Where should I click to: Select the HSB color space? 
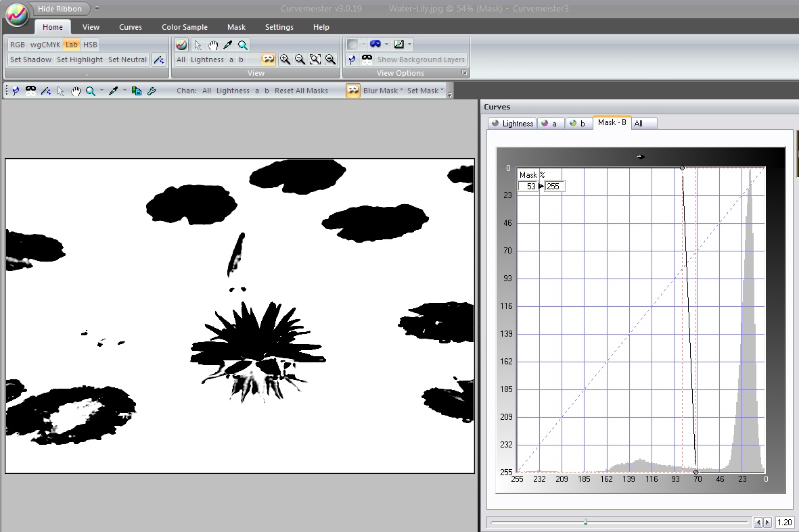click(x=90, y=45)
